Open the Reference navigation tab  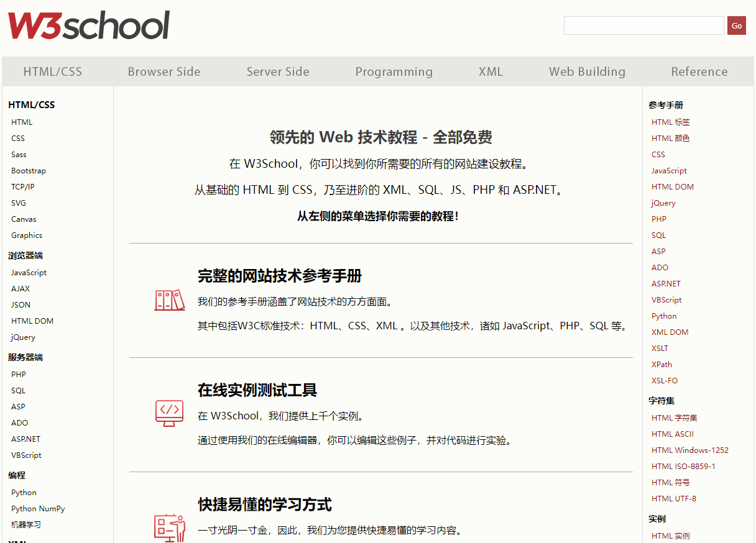(x=699, y=71)
